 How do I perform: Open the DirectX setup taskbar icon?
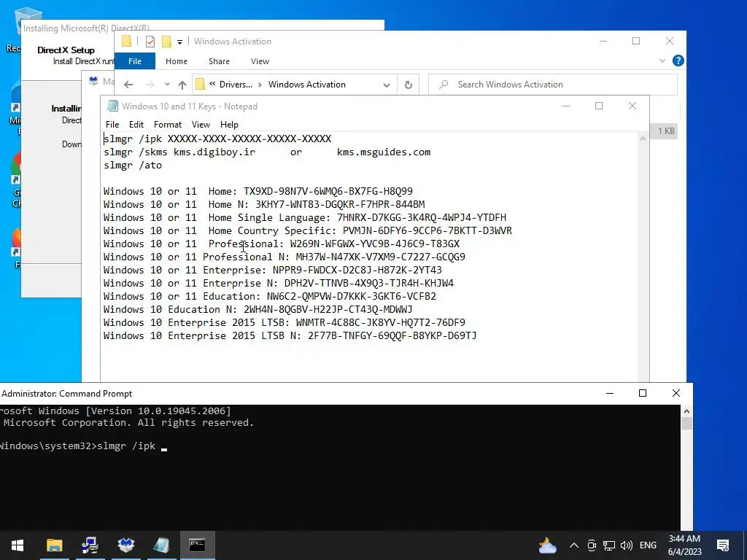click(x=90, y=545)
